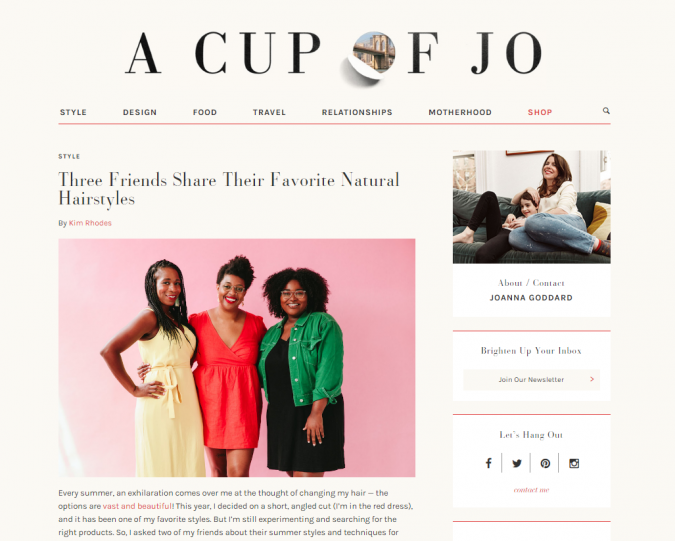Open author Kim Rhodes link
Image resolution: width=675 pixels, height=541 pixels.
[x=90, y=223]
